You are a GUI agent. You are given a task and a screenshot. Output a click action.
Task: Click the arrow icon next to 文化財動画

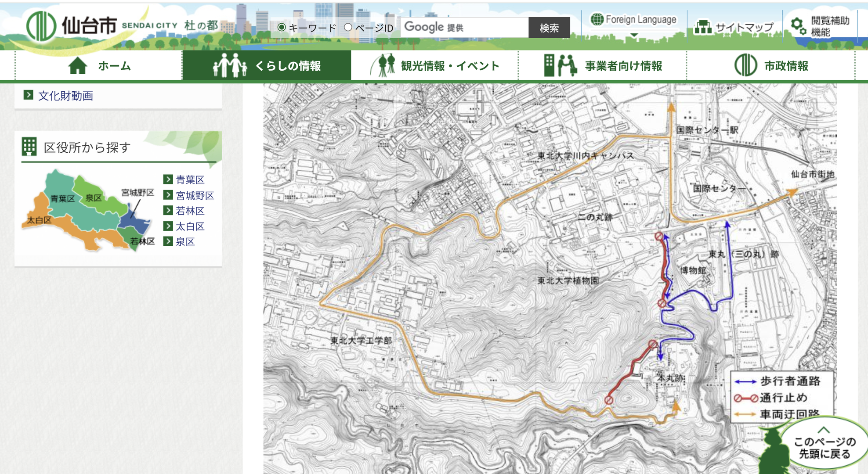click(29, 95)
